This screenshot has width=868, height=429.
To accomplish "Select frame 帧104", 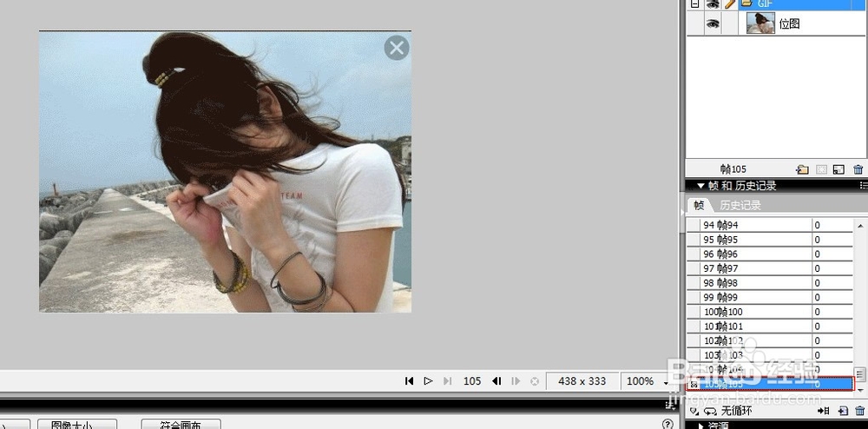I will coord(769,369).
